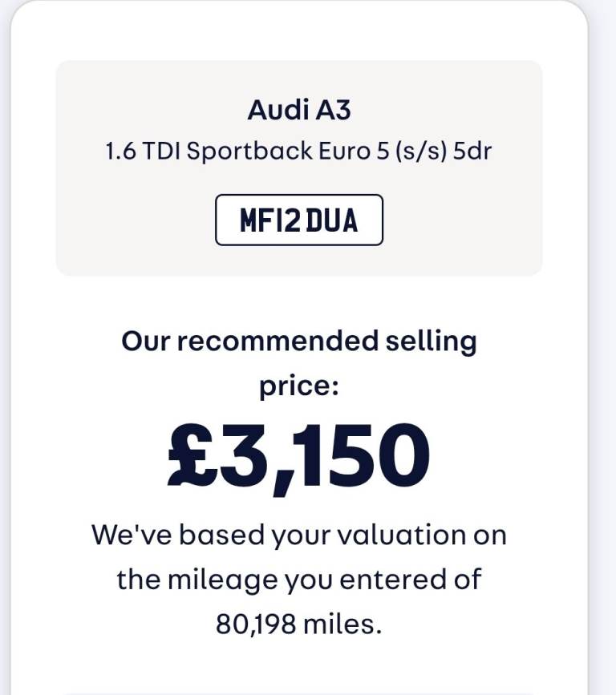Screen dimensions: 616x695
Task: Select the '(s/s)' stop-start label
Action: [420, 152]
